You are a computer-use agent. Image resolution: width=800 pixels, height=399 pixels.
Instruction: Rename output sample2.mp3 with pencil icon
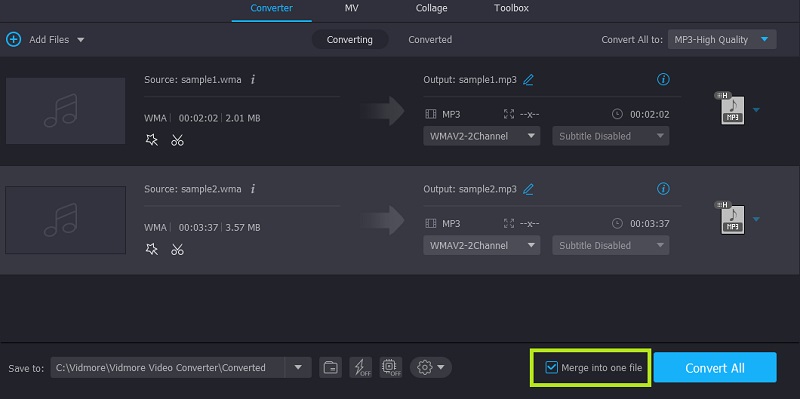point(529,189)
